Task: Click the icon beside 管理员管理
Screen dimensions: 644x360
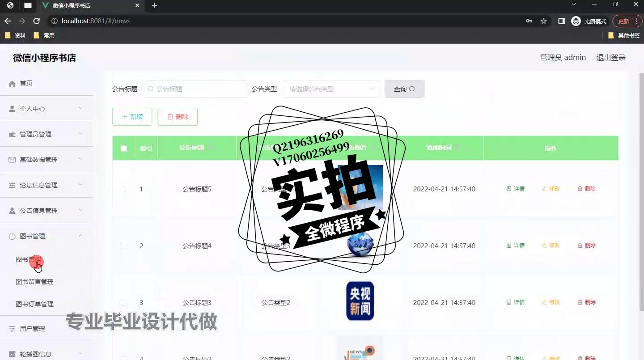Action: 12,134
